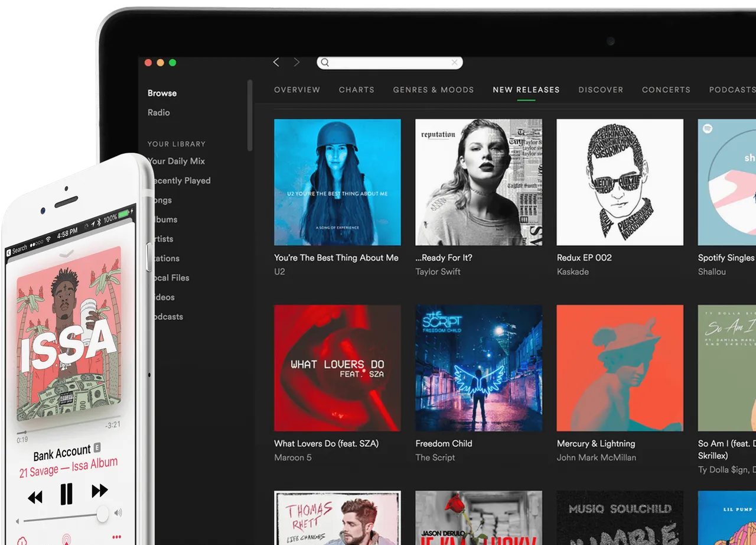Collapse the iPhone player via chevron handle
The height and width of the screenshot is (545, 756).
(x=67, y=254)
